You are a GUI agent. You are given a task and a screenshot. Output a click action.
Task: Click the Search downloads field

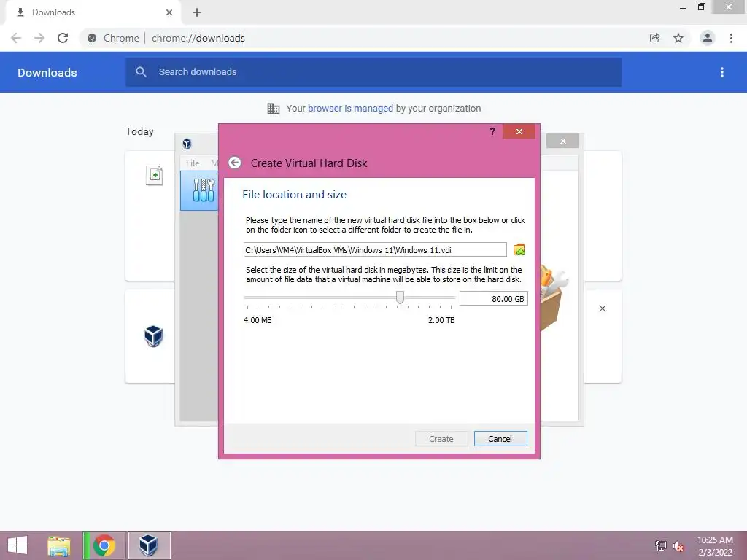pos(373,72)
